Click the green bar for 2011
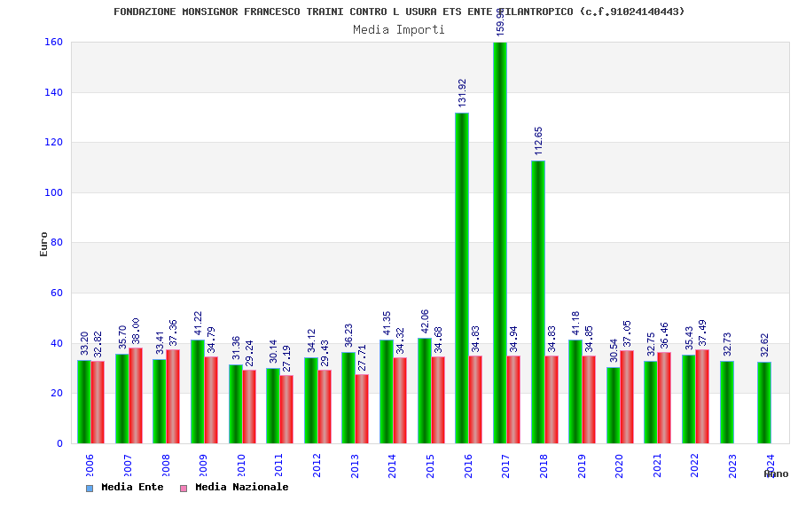 (x=273, y=406)
